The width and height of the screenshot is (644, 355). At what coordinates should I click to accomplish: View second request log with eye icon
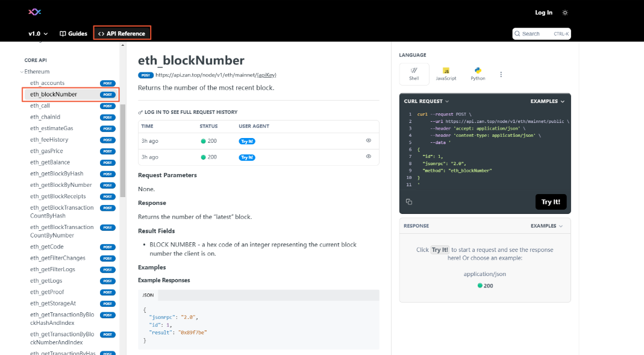tap(368, 157)
